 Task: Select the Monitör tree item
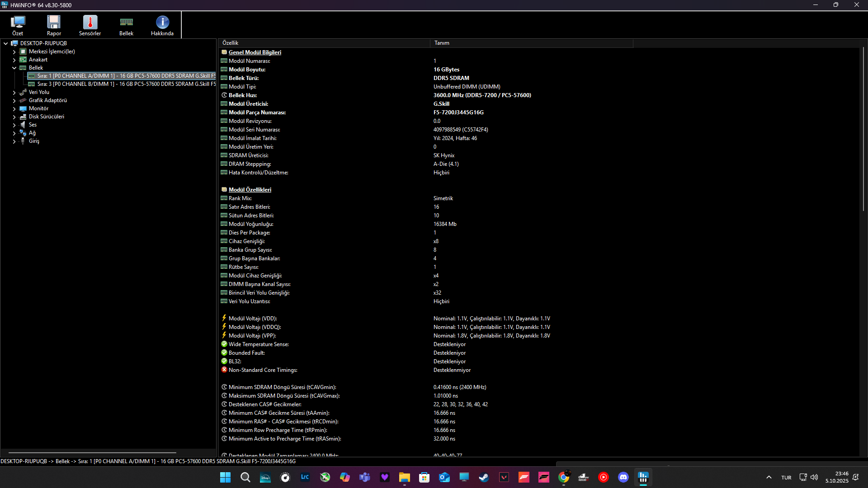[38, 108]
